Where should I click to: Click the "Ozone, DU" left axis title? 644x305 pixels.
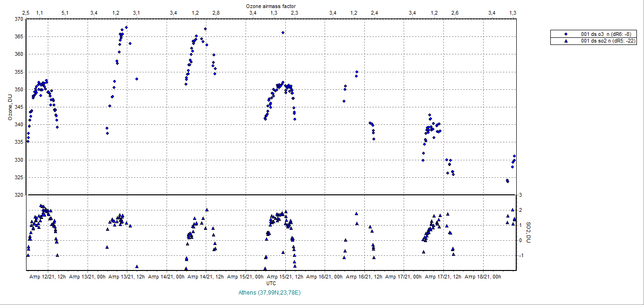(9, 107)
